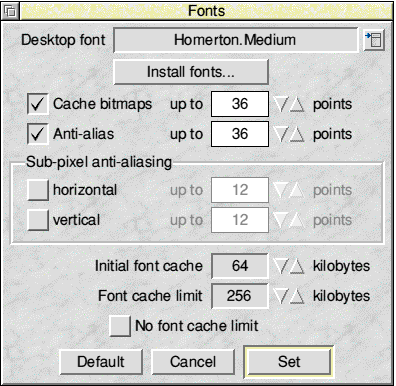Click the window back icon in title bar
This screenshot has height=386, width=396.
pyautogui.click(x=10, y=11)
